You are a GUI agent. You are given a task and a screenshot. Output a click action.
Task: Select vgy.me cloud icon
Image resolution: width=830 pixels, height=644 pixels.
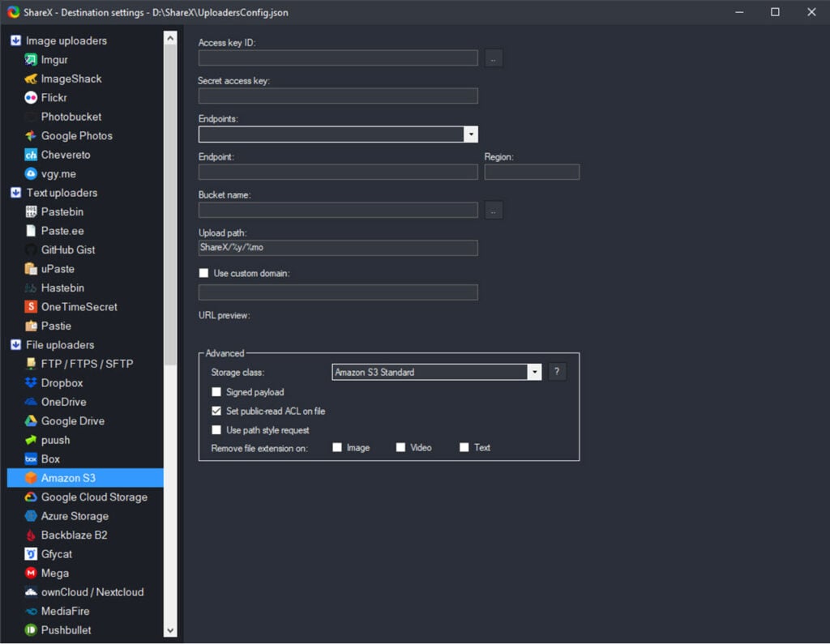pos(31,174)
